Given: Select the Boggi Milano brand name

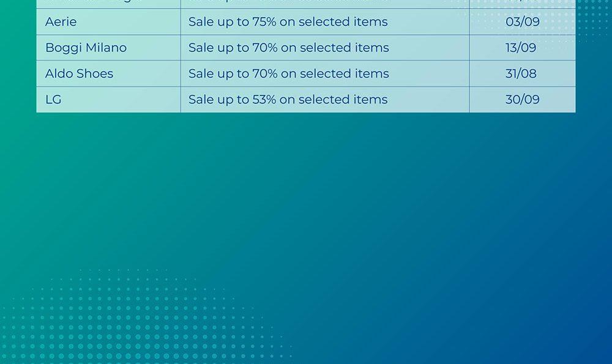Looking at the screenshot, I should coord(86,48).
